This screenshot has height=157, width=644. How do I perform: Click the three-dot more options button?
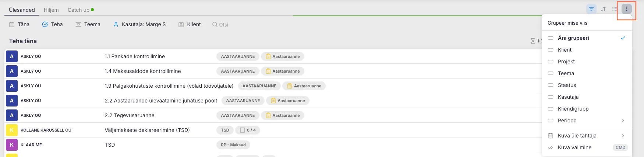pyautogui.click(x=626, y=9)
